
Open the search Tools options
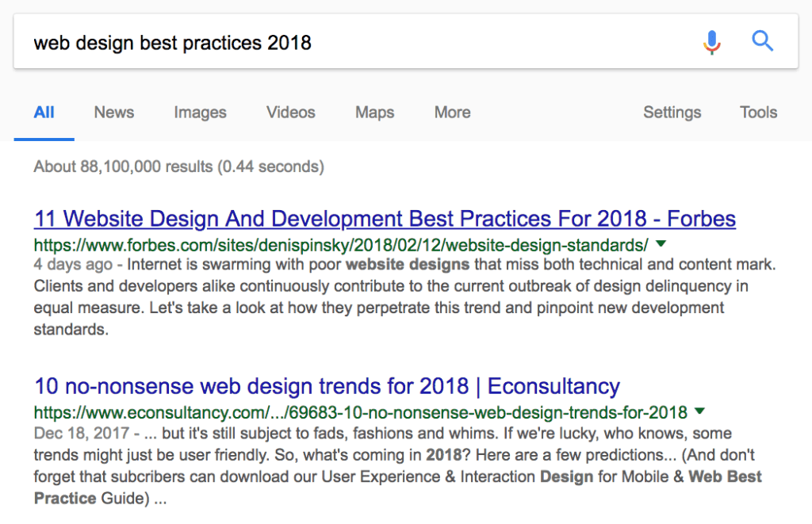[758, 113]
